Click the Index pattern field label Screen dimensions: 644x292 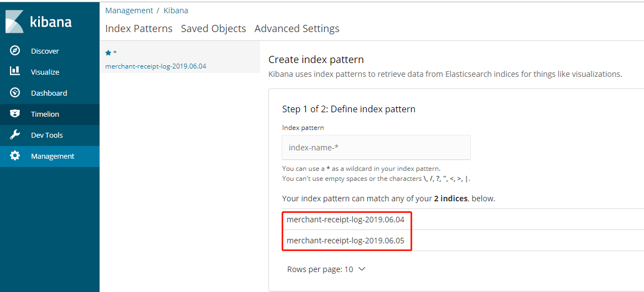(303, 128)
